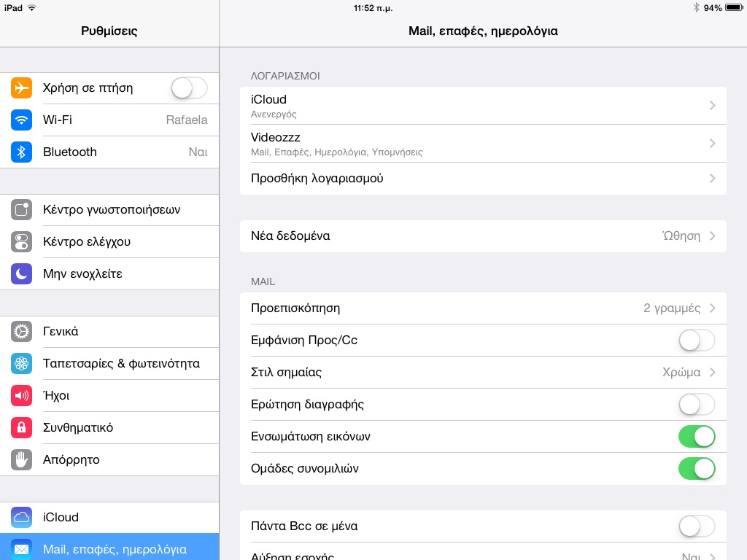Open Νέα δεδομένα fetch settings
Image resolution: width=747 pixels, height=560 pixels.
(x=483, y=236)
